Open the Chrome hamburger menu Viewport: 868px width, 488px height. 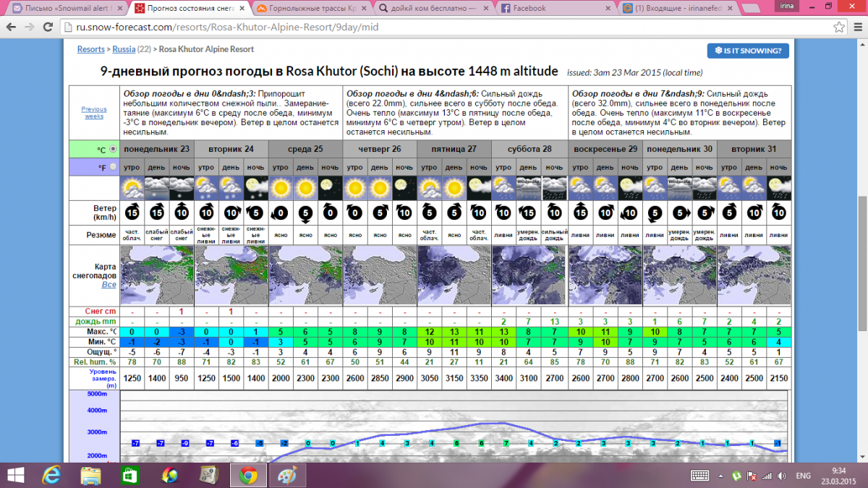coord(856,27)
